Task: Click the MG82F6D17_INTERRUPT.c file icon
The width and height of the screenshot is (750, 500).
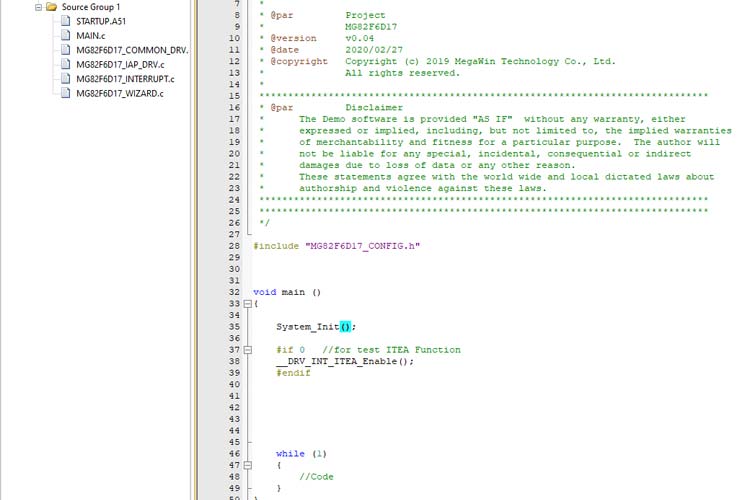Action: tap(65, 78)
